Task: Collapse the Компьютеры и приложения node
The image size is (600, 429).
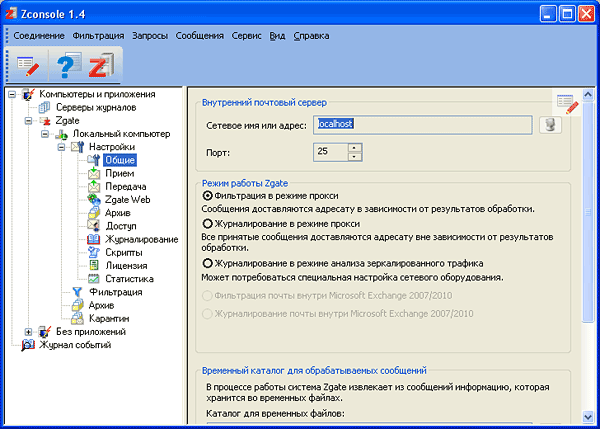Action: [x=12, y=94]
